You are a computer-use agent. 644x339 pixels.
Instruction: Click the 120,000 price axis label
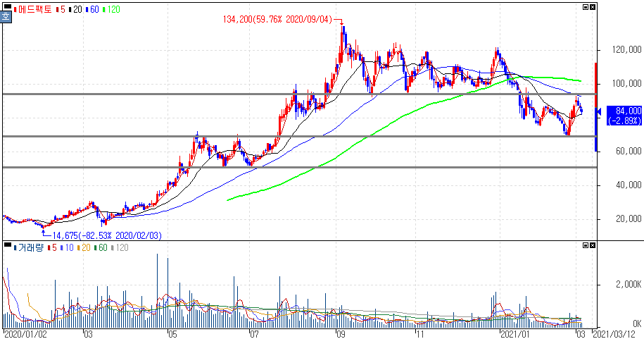pyautogui.click(x=626, y=50)
